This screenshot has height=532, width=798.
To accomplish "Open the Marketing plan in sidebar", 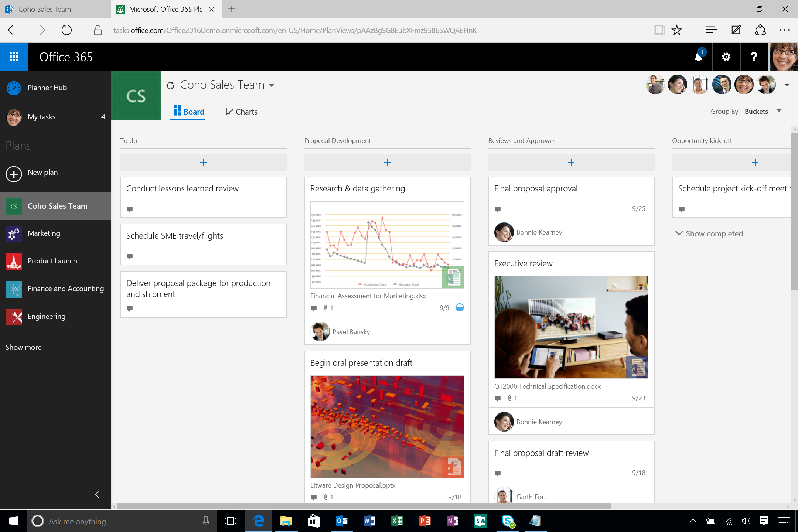I will [x=44, y=233].
